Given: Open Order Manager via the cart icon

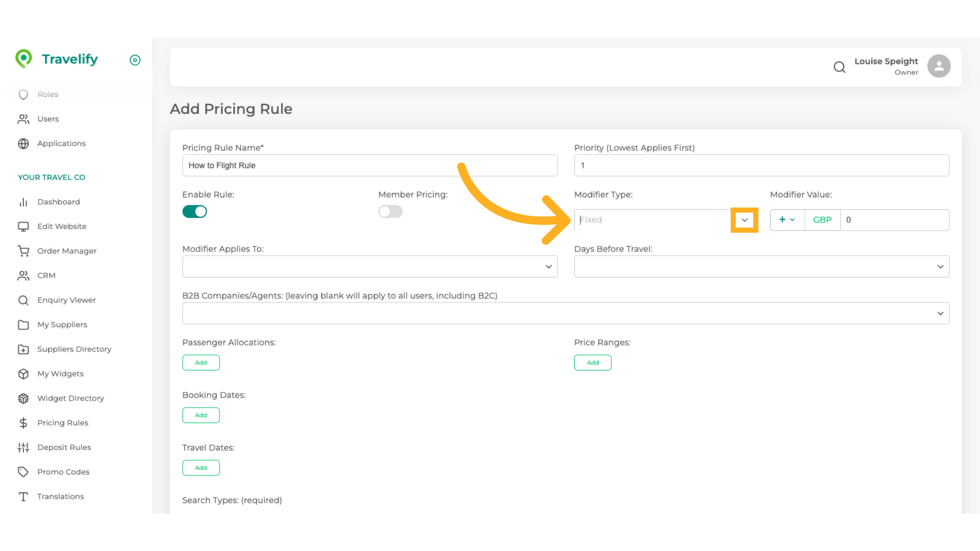Looking at the screenshot, I should (x=23, y=251).
